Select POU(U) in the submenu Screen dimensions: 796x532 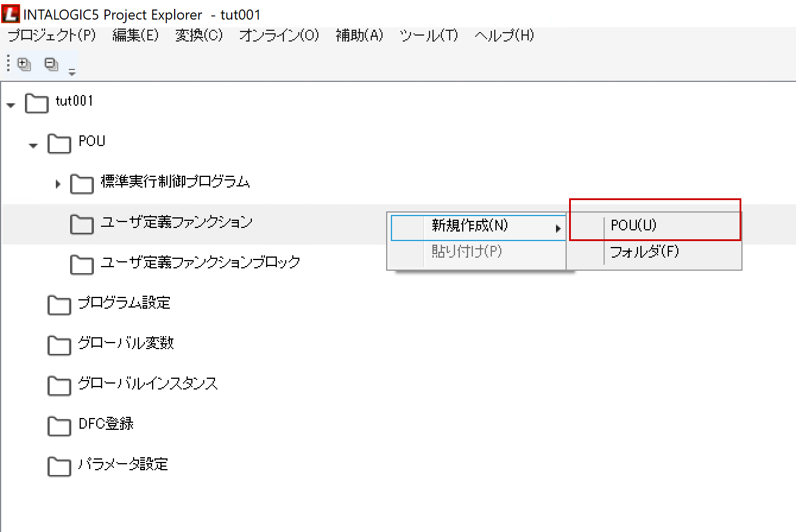[633, 226]
